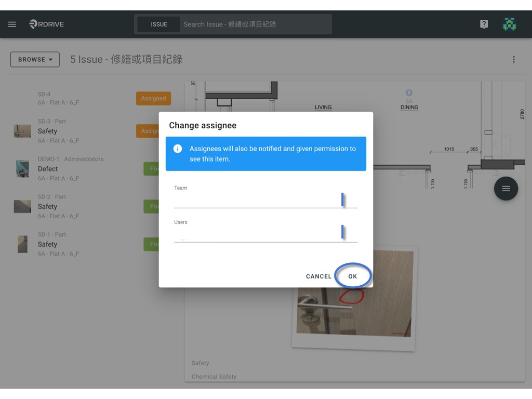Click the LIVING label on floor plan
532x399 pixels.
point(323,107)
